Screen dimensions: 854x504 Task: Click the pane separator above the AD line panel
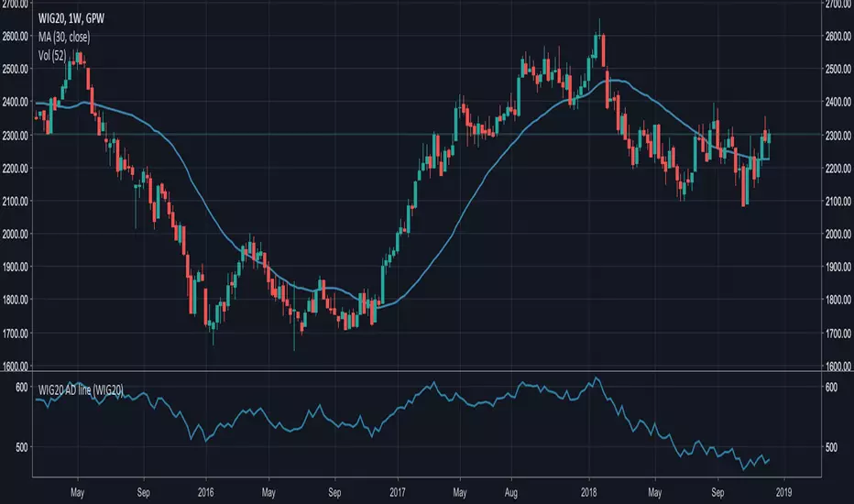(x=426, y=371)
